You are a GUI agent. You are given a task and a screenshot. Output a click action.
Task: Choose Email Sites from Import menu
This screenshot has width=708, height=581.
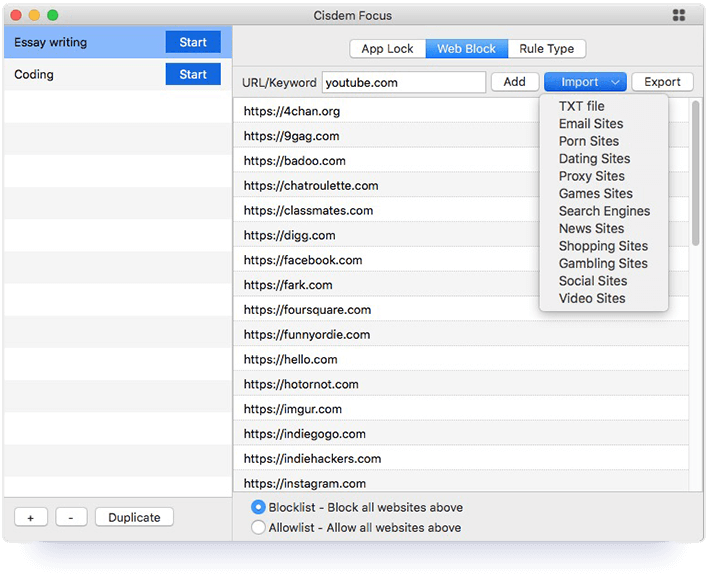pyautogui.click(x=591, y=124)
